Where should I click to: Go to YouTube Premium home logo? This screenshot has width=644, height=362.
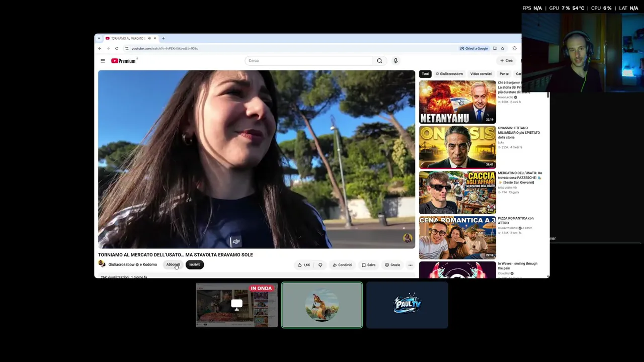[124, 61]
